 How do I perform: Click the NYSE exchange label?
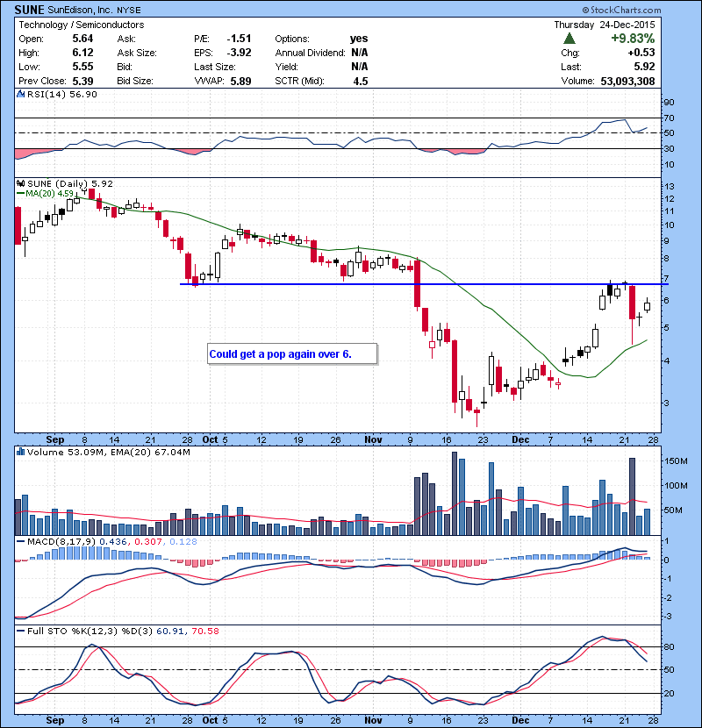(129, 11)
